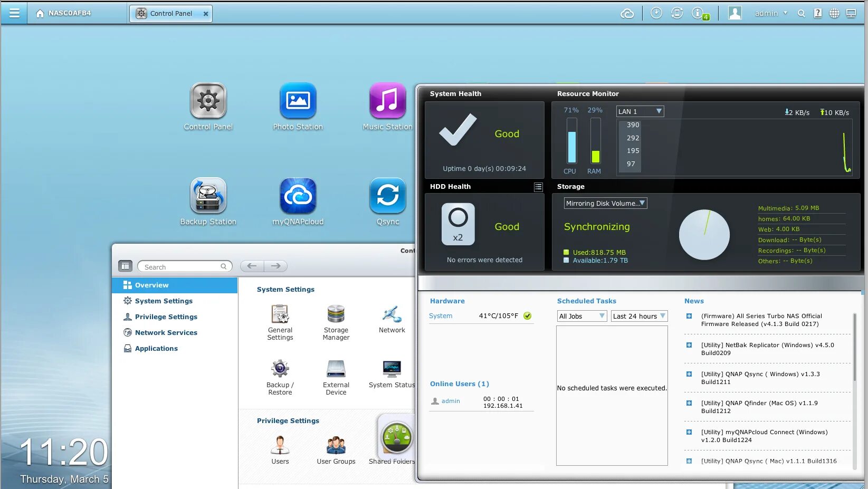Screen dimensions: 868x489
Task: Toggle the dashboard monitor icon in top bar
Action: click(x=851, y=14)
